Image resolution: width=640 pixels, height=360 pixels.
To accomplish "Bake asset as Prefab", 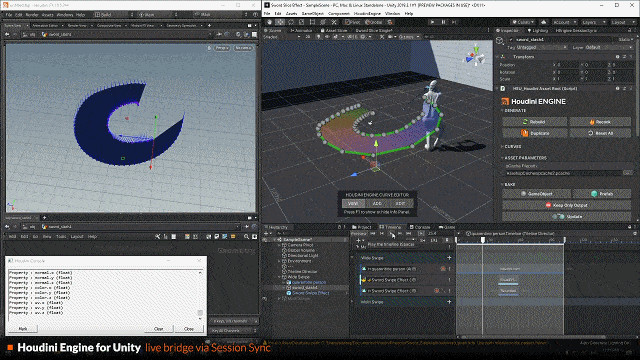I will [602, 193].
